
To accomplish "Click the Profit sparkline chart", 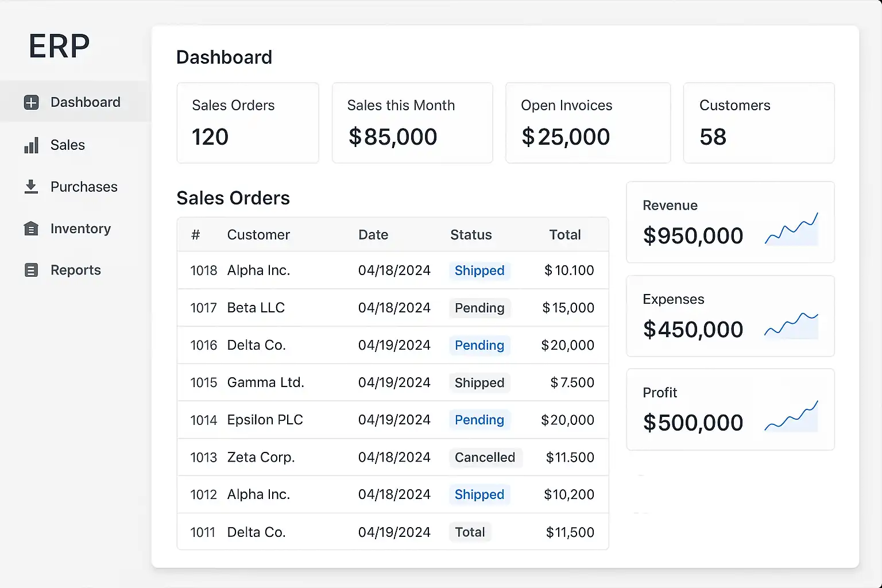I will click(x=791, y=417).
